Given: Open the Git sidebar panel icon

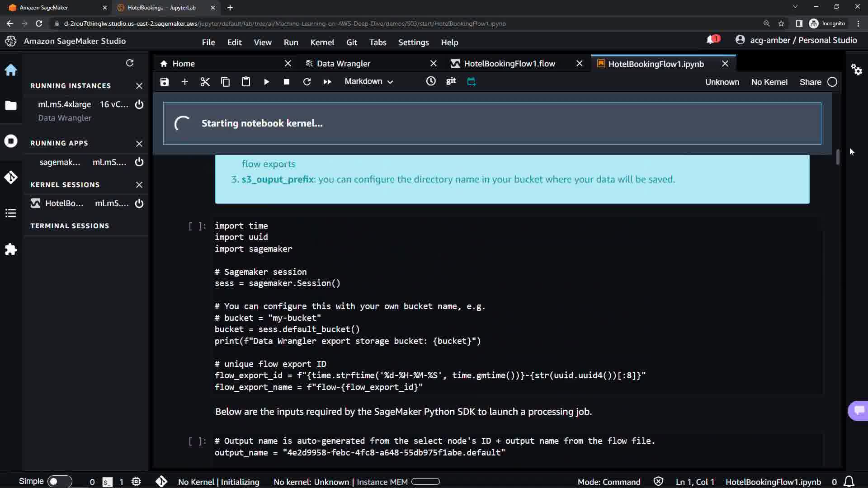Looking at the screenshot, I should pyautogui.click(x=11, y=177).
